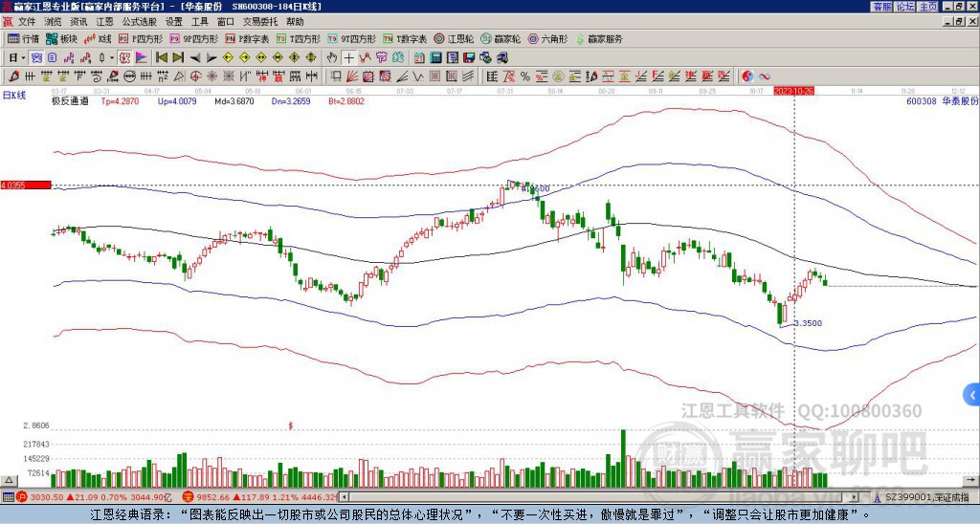Open the 设置 menu

174,22
